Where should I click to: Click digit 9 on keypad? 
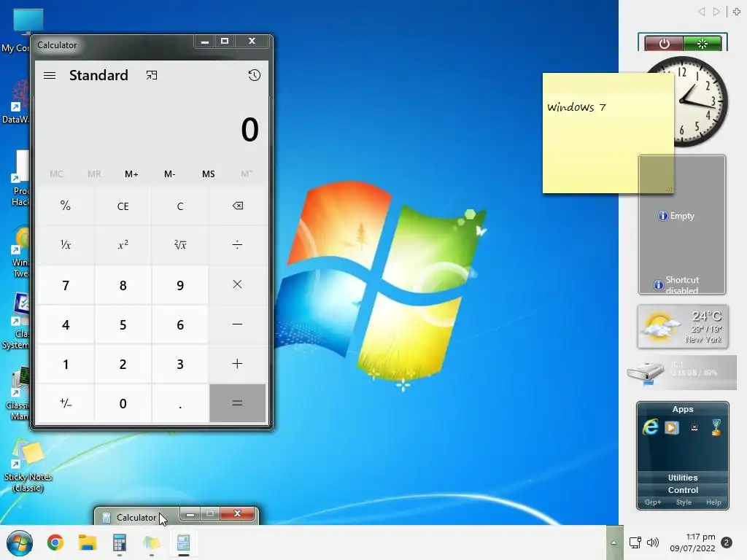(x=180, y=285)
